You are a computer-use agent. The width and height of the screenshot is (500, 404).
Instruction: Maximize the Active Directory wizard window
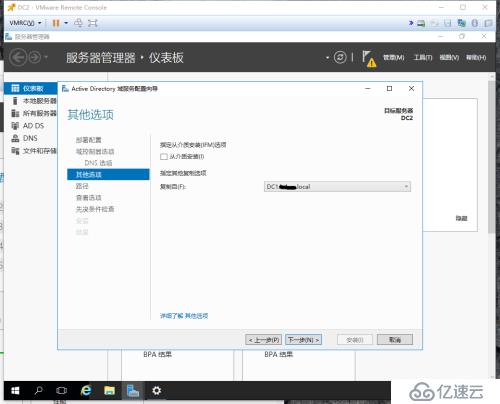coord(389,88)
